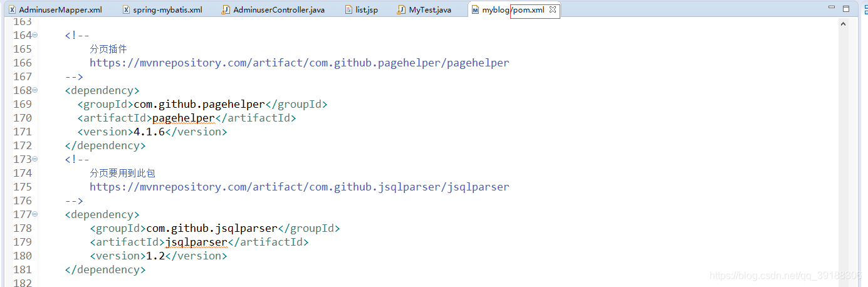This screenshot has width=868, height=287.
Task: Minimize the editor area
Action: [x=831, y=9]
